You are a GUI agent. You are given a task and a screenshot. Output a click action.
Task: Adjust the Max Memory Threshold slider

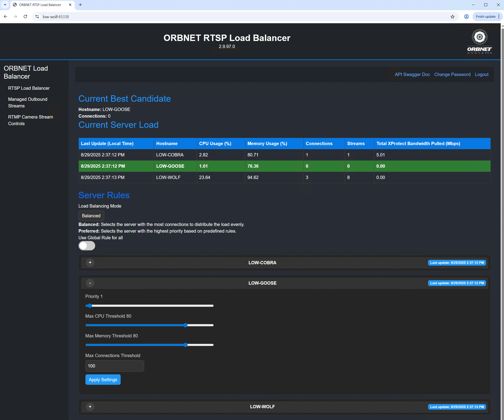[x=150, y=345]
